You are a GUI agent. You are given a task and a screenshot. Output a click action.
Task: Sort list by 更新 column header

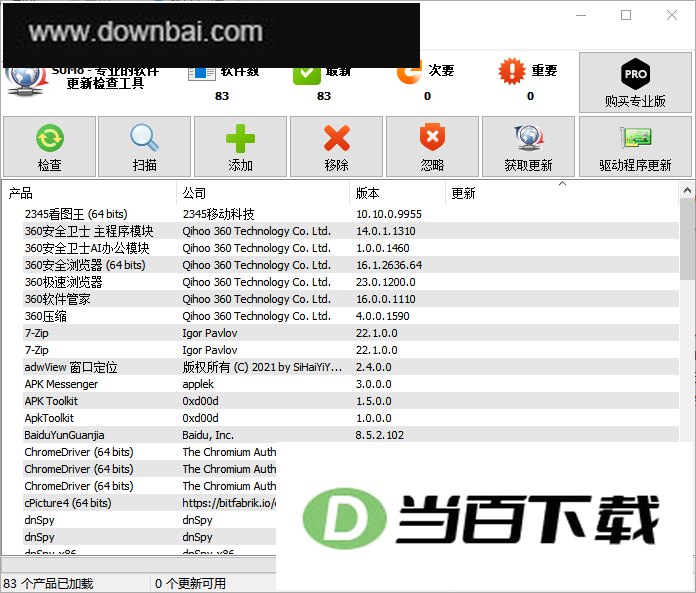pyautogui.click(x=562, y=194)
